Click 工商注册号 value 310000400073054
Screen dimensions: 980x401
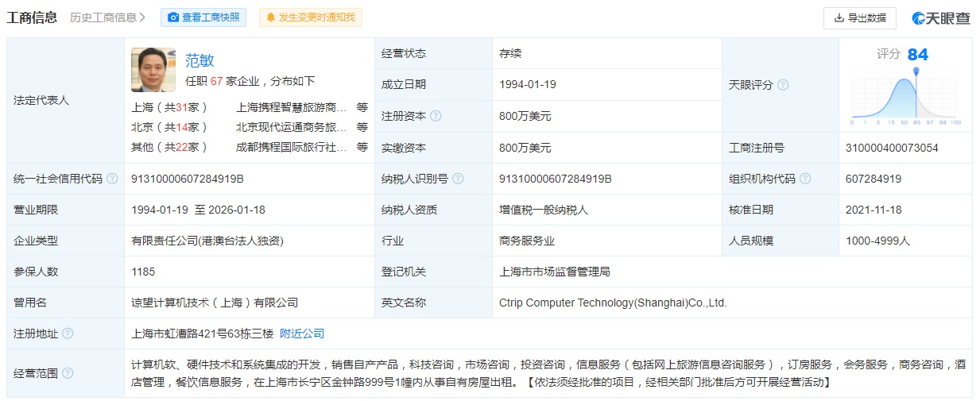(x=892, y=148)
